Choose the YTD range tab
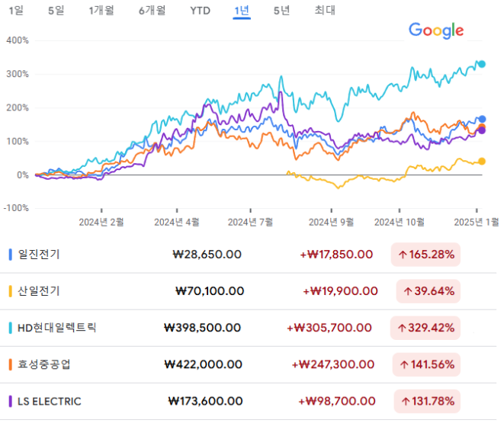 (x=200, y=11)
